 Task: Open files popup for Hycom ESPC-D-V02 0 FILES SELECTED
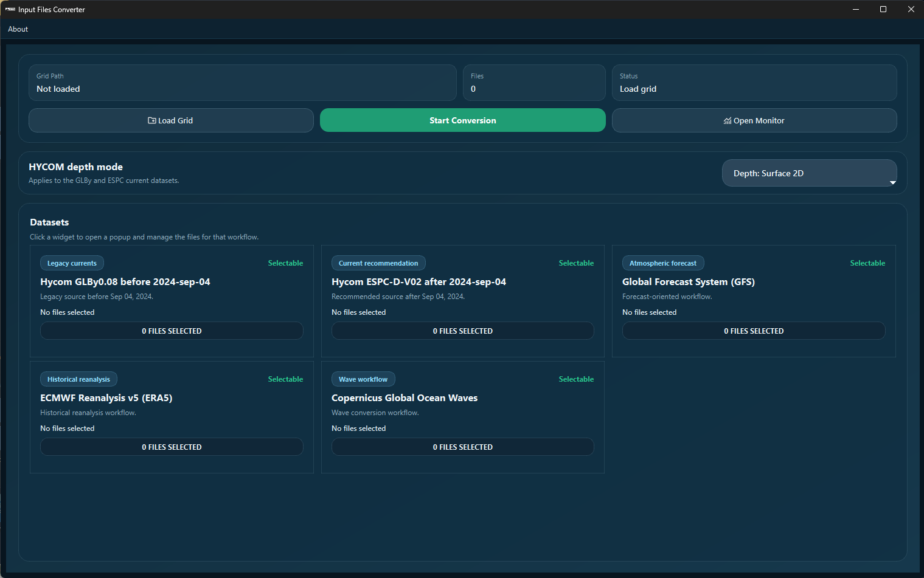pyautogui.click(x=462, y=331)
